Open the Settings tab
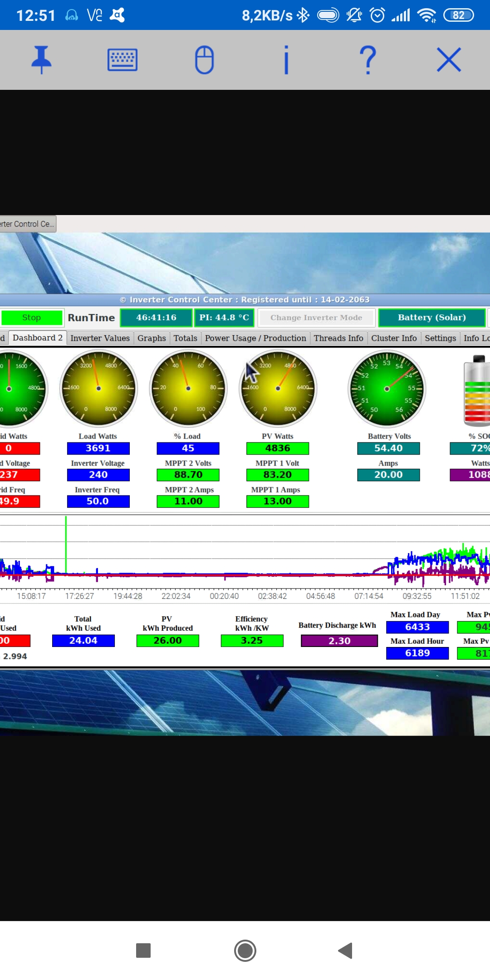This screenshot has width=490, height=980. pyautogui.click(x=440, y=338)
